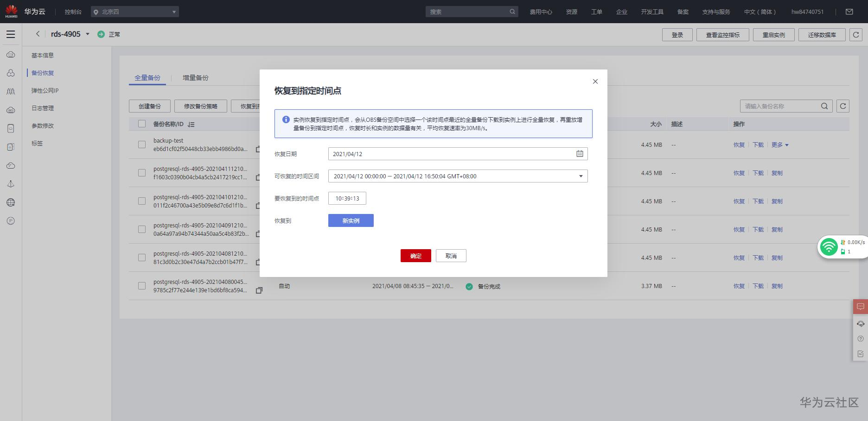Viewport: 868px width, 421px height.
Task: Select all backups with header checkbox
Action: (x=142, y=124)
